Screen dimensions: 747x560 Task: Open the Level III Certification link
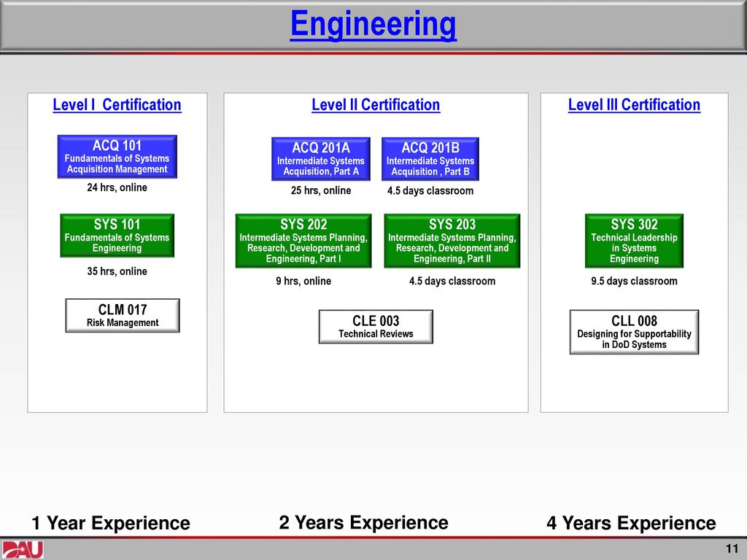tap(634, 104)
